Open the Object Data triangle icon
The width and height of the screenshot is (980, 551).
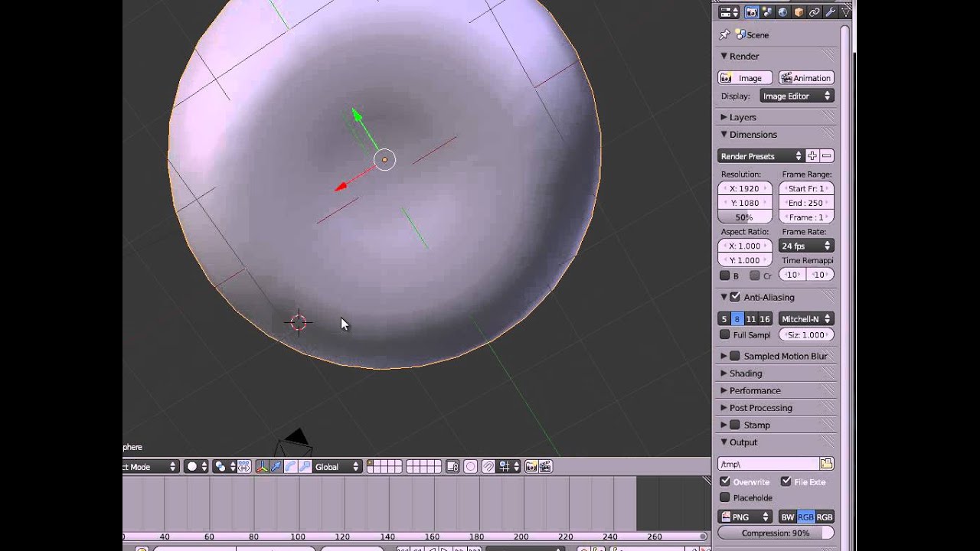click(x=845, y=12)
